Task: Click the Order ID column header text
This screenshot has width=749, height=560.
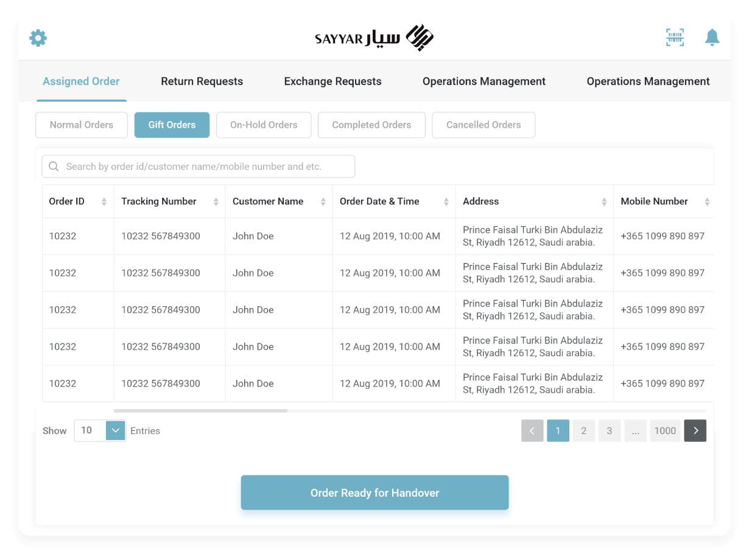Action: pyautogui.click(x=67, y=201)
